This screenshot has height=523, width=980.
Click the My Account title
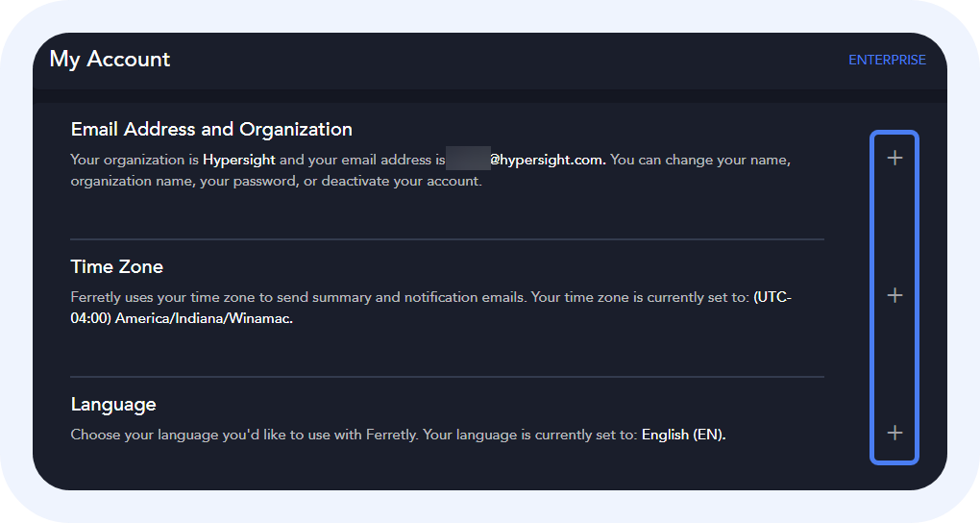110,60
